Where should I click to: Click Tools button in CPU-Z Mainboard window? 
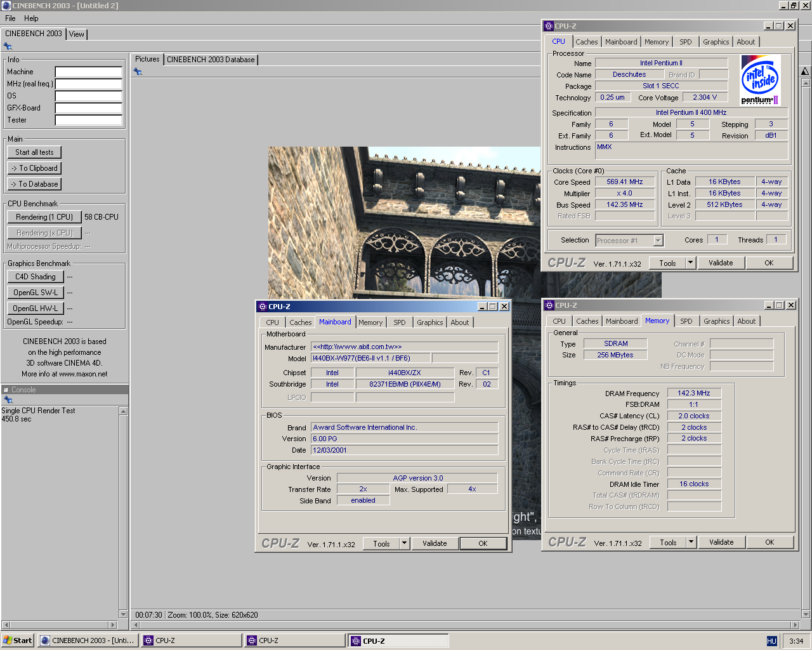(381, 543)
